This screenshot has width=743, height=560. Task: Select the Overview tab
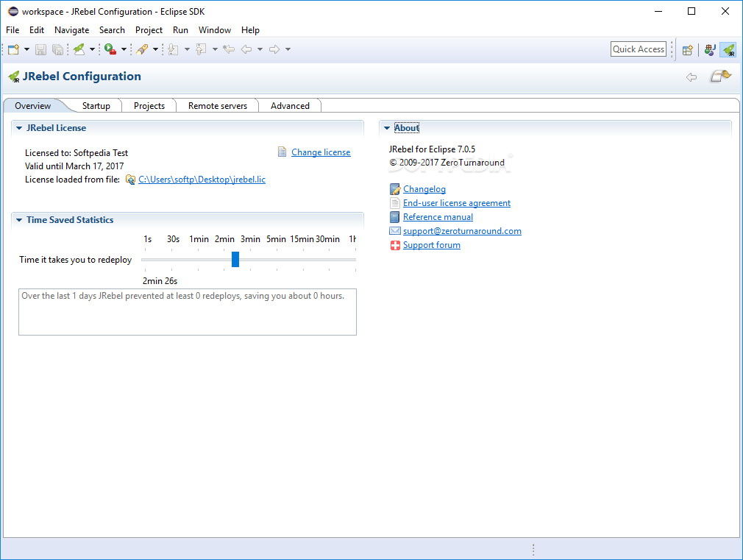tap(32, 106)
